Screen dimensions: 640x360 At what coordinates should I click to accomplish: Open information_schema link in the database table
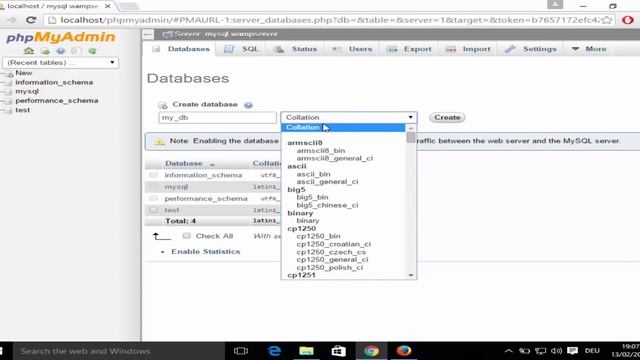pos(203,175)
